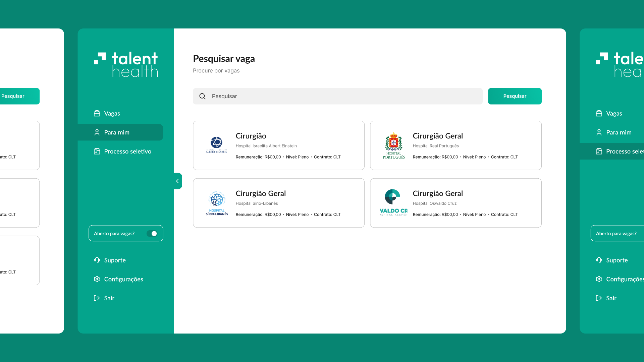Click the Remuneração line in the Sírio-Libanês card

click(288, 215)
